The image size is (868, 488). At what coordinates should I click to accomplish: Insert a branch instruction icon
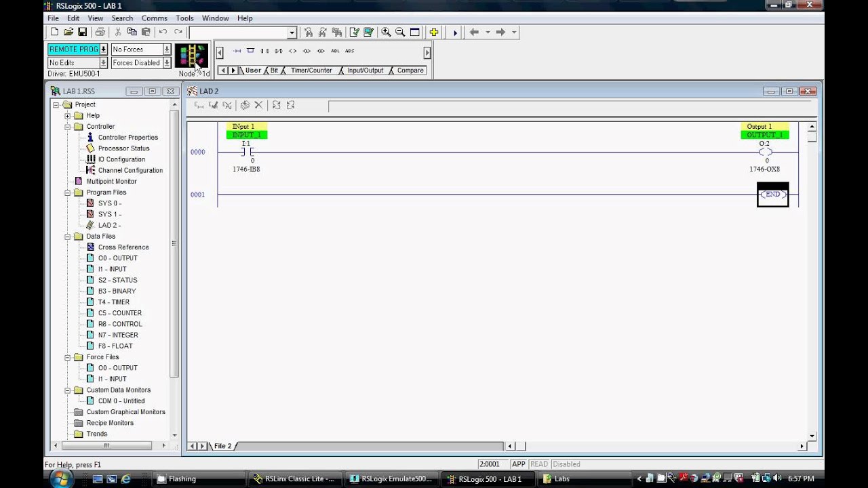(x=250, y=51)
